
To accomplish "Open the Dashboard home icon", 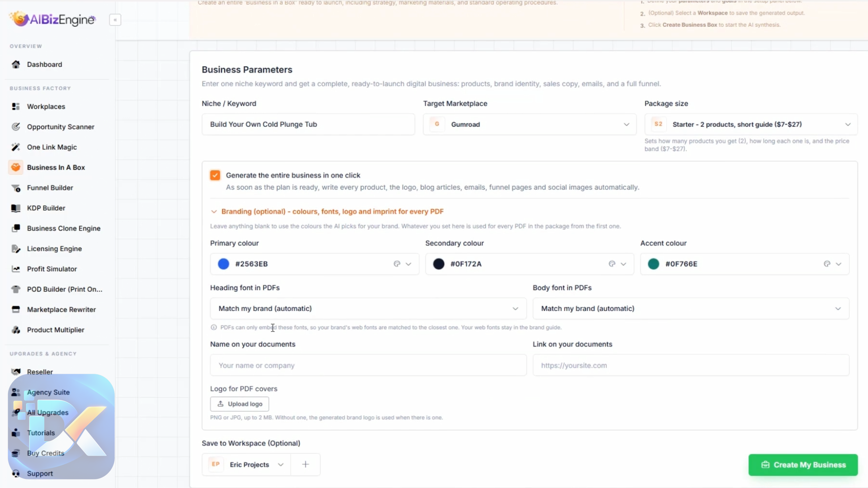I will pos(16,65).
